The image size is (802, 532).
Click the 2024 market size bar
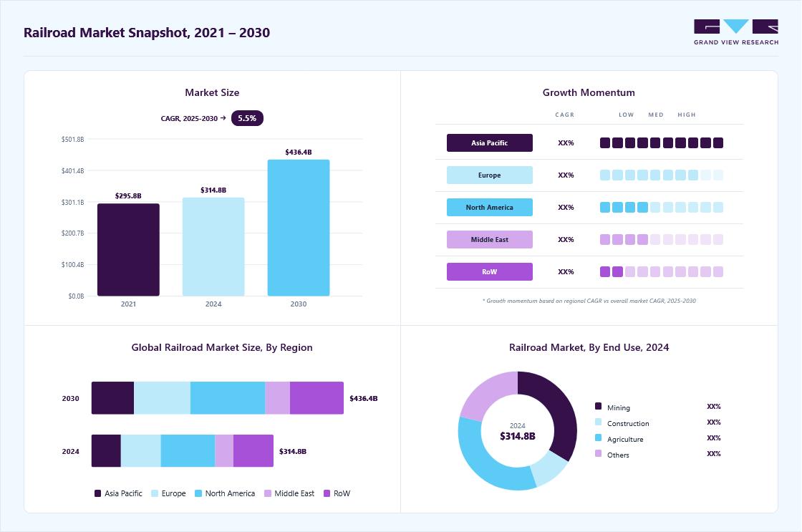pyautogui.click(x=213, y=246)
